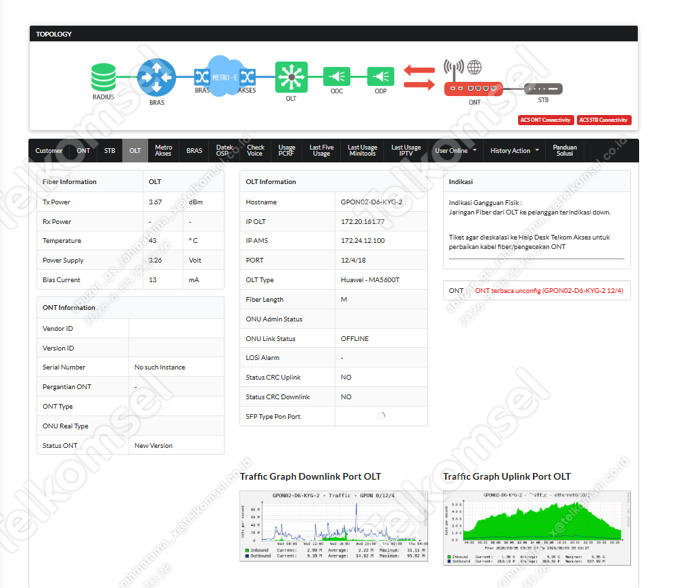Click IP OLT value 172.20.161.77
Screen dimensions: 700x588
pyautogui.click(x=363, y=222)
